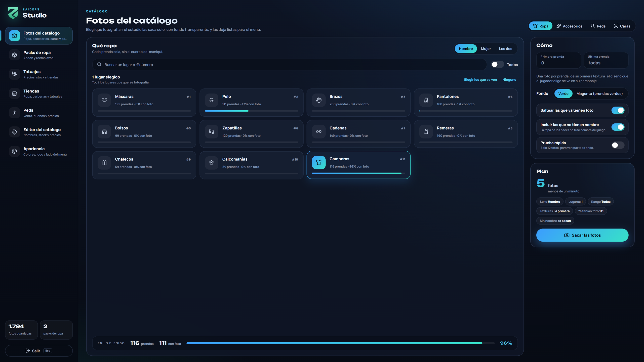
Task: Click the Editor del catálogo tag icon
Action: (15, 132)
